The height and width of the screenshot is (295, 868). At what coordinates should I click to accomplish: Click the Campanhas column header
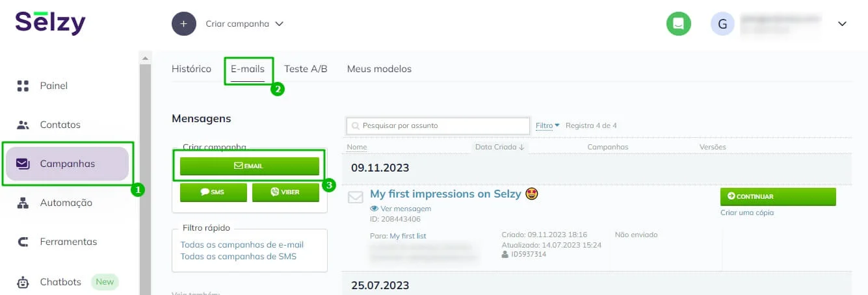coord(608,147)
